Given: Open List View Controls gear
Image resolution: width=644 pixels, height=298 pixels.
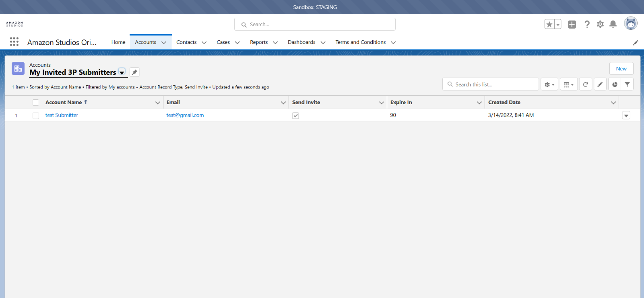Looking at the screenshot, I should pyautogui.click(x=549, y=84).
